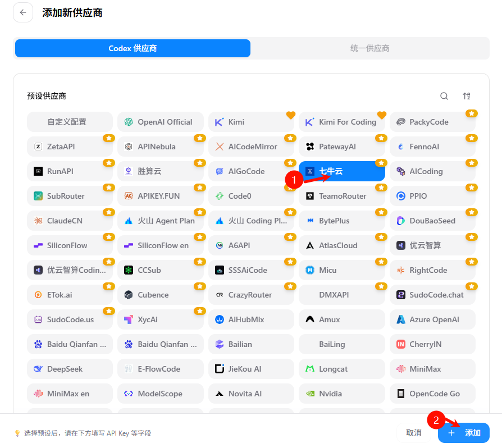The image size is (502, 448).
Task: Click the CherryIN logo icon
Action: click(x=401, y=344)
